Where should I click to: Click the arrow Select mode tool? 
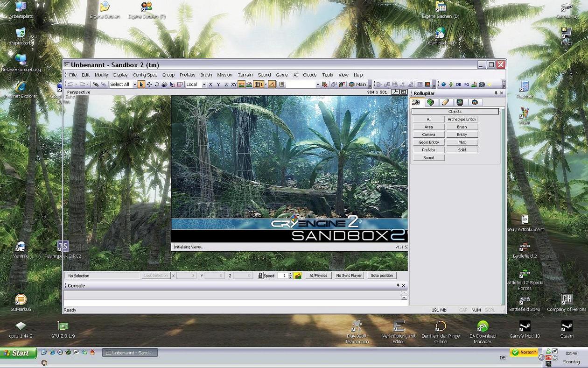coord(141,85)
